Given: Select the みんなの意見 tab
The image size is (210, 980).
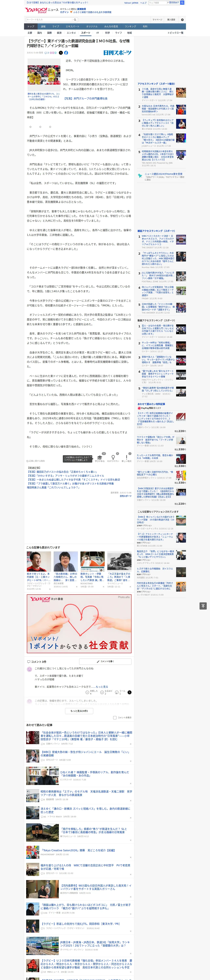Looking at the screenshot, I should [111, 27].
